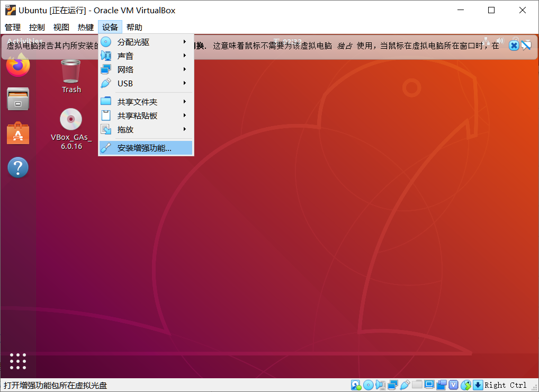Open the Help icon in the dock
This screenshot has height=392, width=539.
[x=18, y=167]
